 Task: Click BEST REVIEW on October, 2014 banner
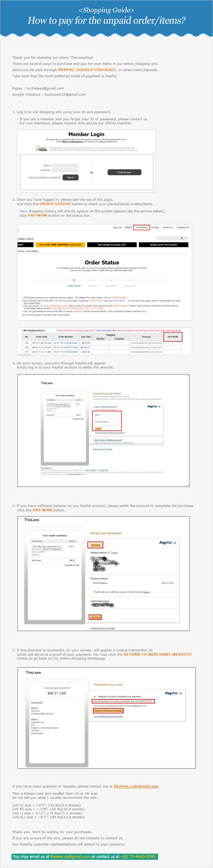click(x=112, y=245)
